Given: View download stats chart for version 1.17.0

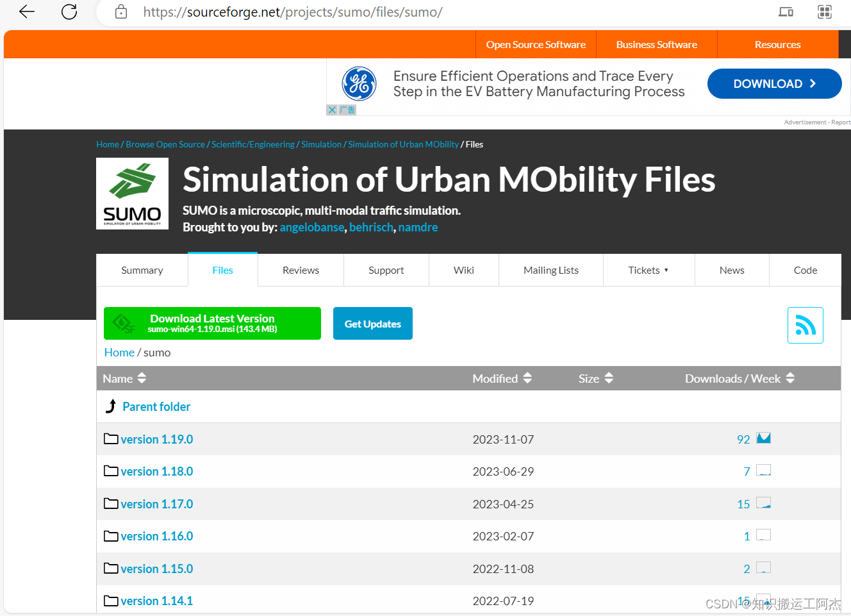Looking at the screenshot, I should coord(763,503).
